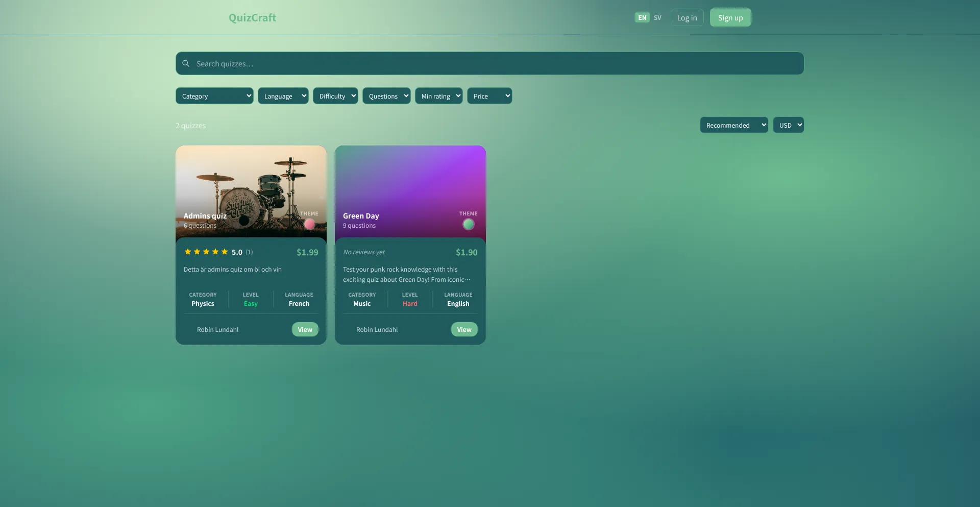This screenshot has width=980, height=507.
Task: Switch language to SV
Action: (657, 17)
